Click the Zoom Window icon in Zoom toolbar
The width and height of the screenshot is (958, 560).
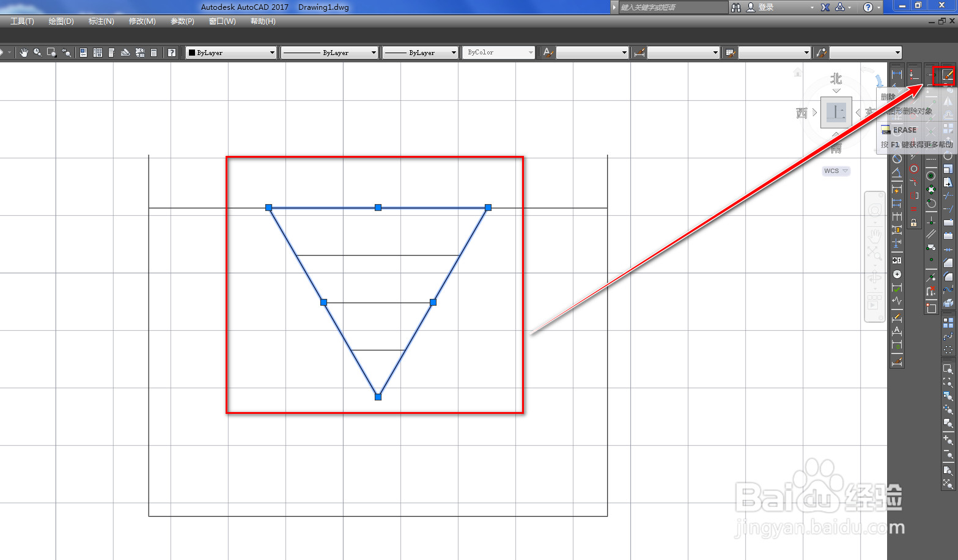click(x=948, y=369)
